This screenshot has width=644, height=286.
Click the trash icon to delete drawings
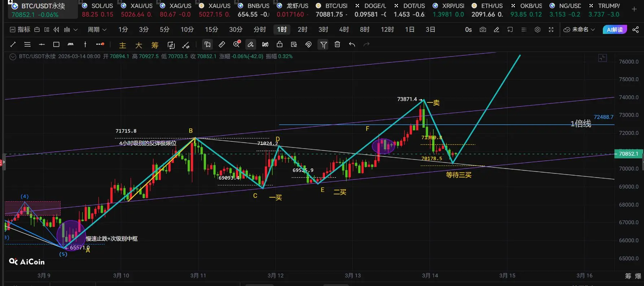337,44
